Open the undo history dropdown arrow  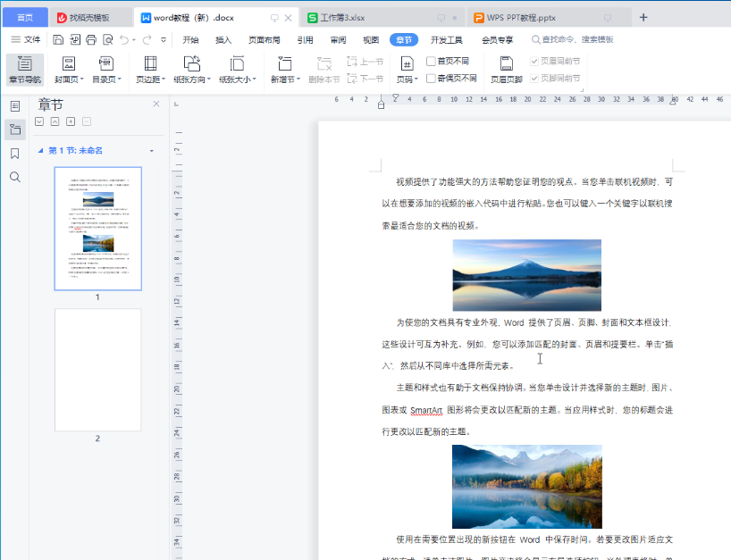pos(134,40)
